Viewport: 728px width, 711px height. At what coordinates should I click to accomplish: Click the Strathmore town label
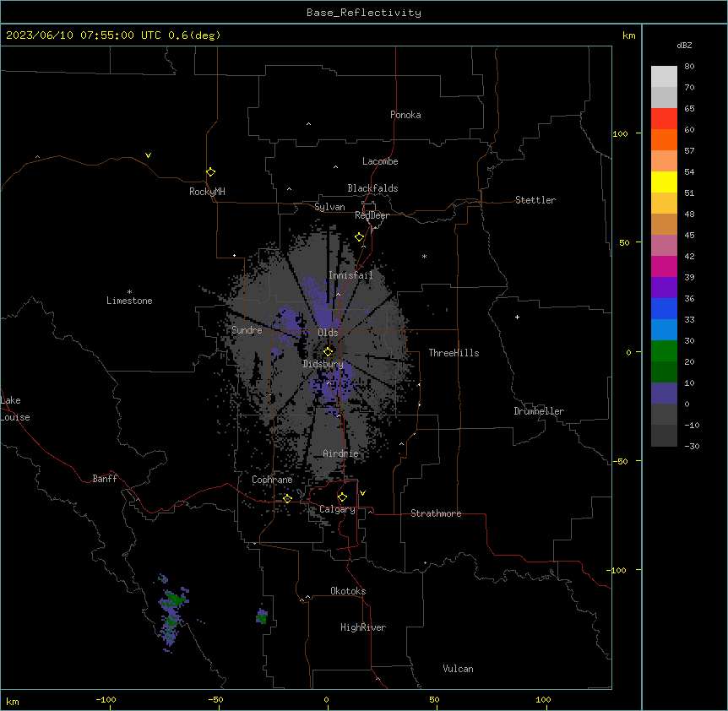(x=436, y=513)
